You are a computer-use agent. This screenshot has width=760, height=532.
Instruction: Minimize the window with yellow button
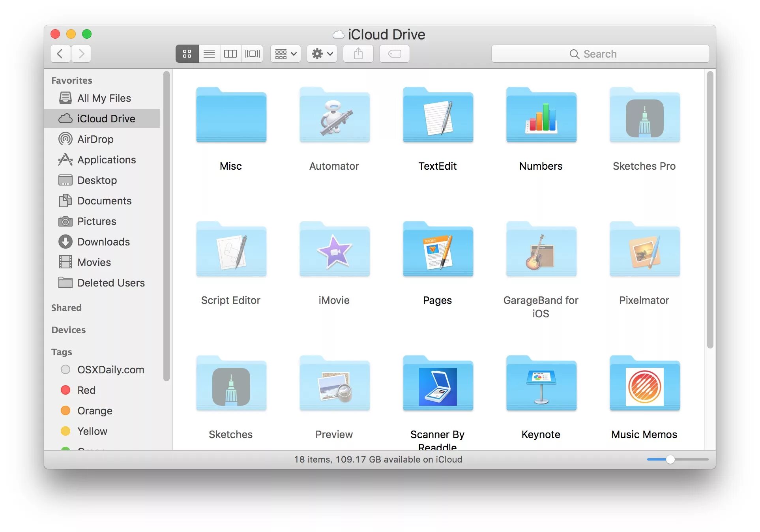pos(71,34)
